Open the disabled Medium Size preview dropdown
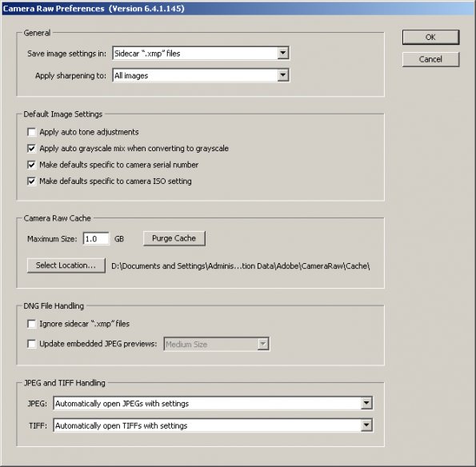The height and width of the screenshot is (467, 476). pyautogui.click(x=217, y=344)
